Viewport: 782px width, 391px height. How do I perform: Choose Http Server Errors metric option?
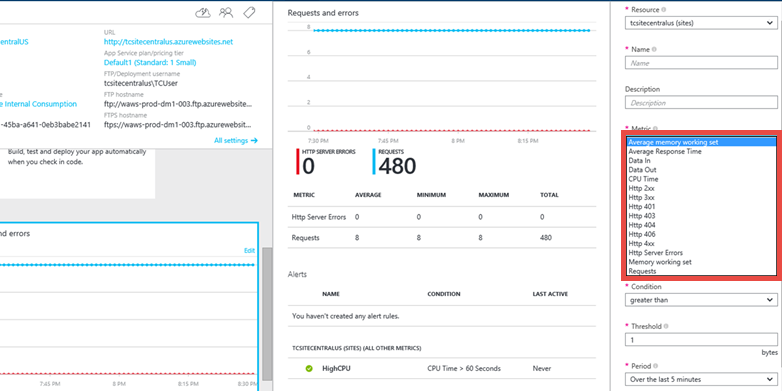click(x=701, y=253)
